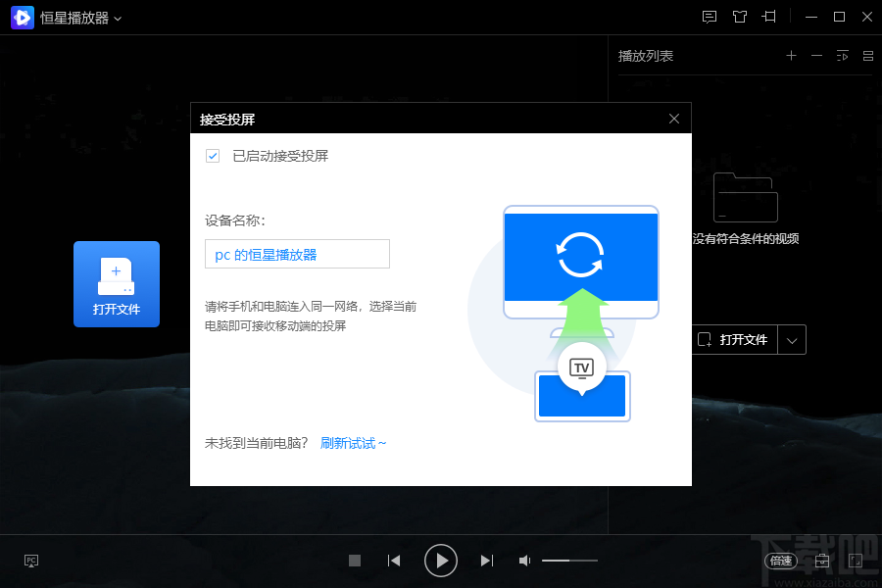This screenshot has width=882, height=588.
Task: Skip to next track
Action: (x=487, y=561)
